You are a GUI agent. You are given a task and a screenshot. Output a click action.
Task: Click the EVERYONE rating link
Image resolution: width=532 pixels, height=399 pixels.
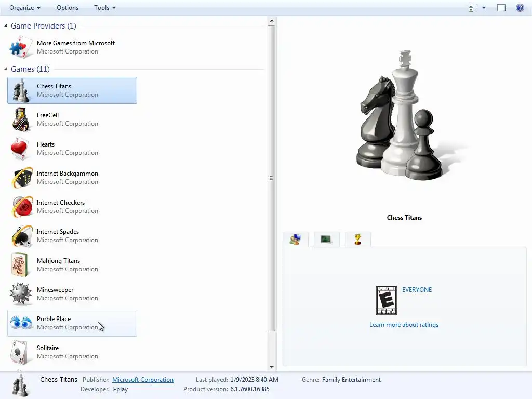(417, 290)
